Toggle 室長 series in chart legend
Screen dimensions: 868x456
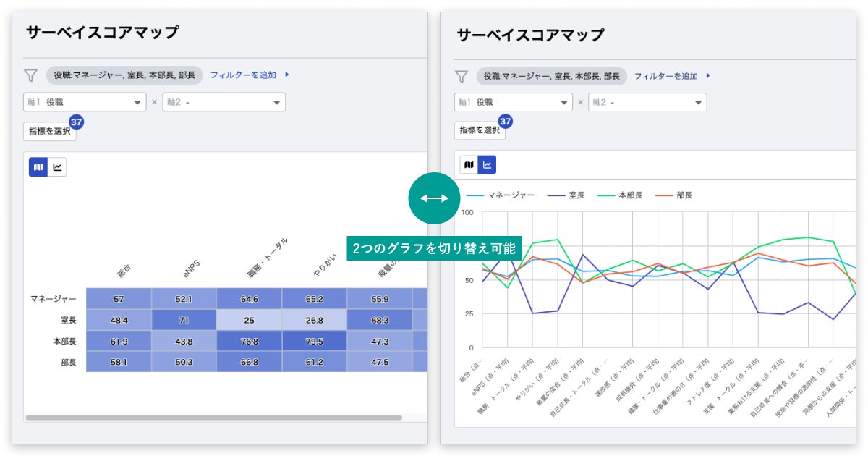pyautogui.click(x=566, y=195)
